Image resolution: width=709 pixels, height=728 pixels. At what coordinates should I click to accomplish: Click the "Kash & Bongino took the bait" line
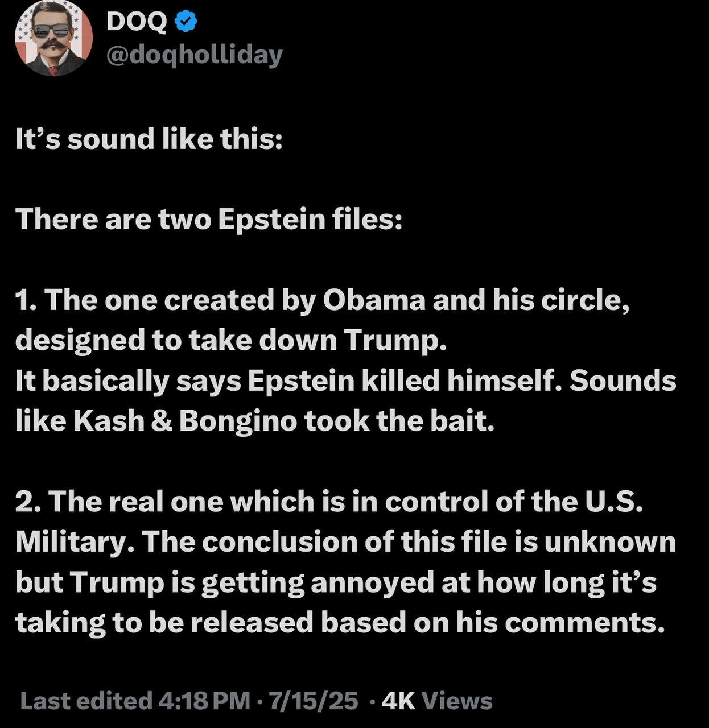[x=255, y=421]
